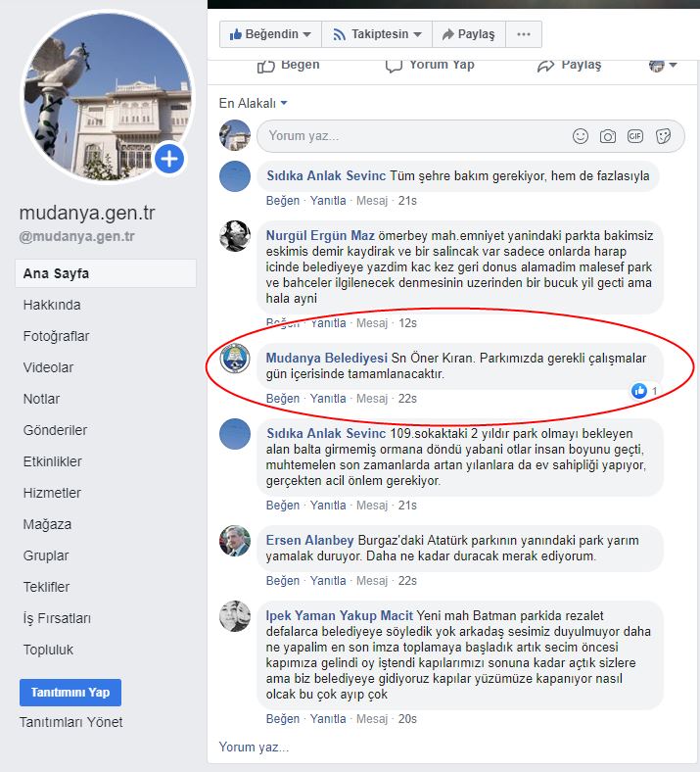Open the commenting identity selector dropdown
This screenshot has width=700, height=772.
point(662,66)
